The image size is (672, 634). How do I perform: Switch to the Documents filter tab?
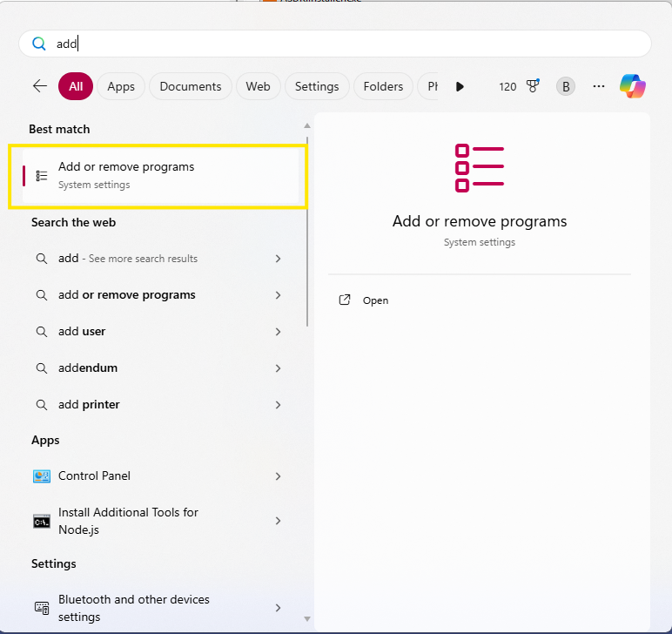(191, 86)
